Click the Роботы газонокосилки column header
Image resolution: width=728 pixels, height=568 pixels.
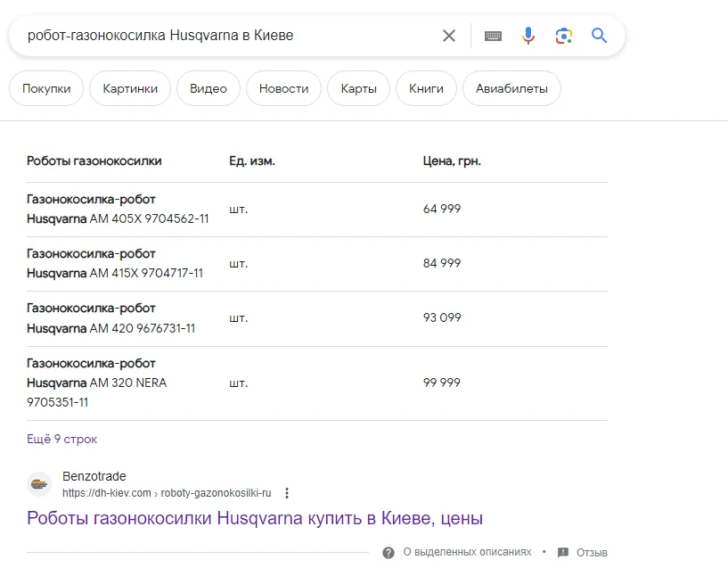(94, 161)
